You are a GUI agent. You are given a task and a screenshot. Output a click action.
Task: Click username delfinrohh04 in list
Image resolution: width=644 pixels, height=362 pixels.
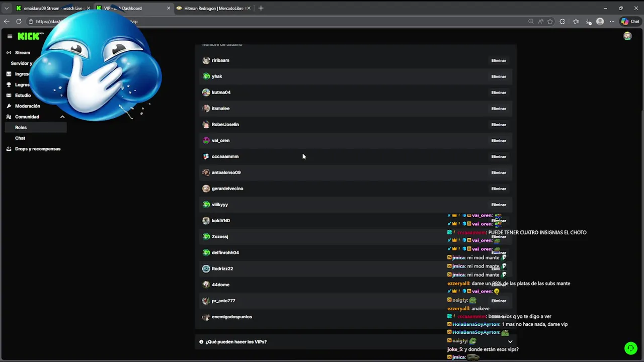(225, 253)
